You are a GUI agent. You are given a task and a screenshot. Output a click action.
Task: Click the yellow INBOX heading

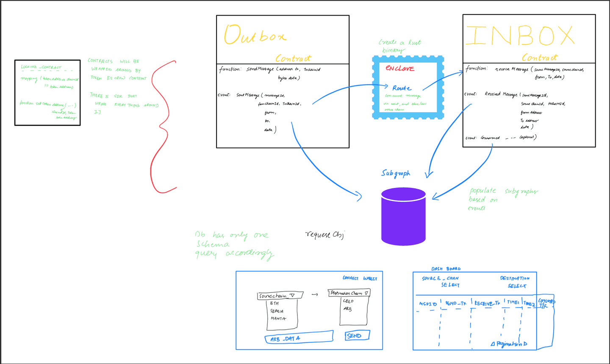coord(520,36)
